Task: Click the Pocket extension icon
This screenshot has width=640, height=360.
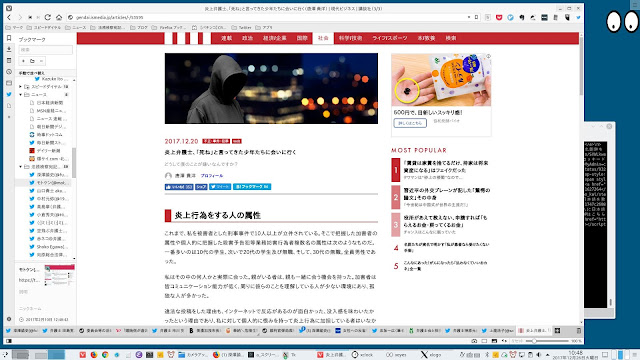Action: point(499,18)
